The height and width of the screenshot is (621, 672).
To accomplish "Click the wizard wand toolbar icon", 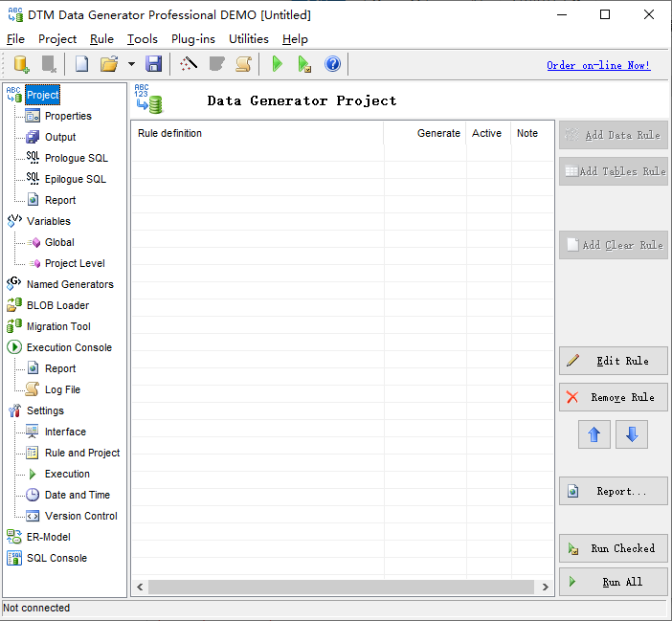I will [189, 64].
